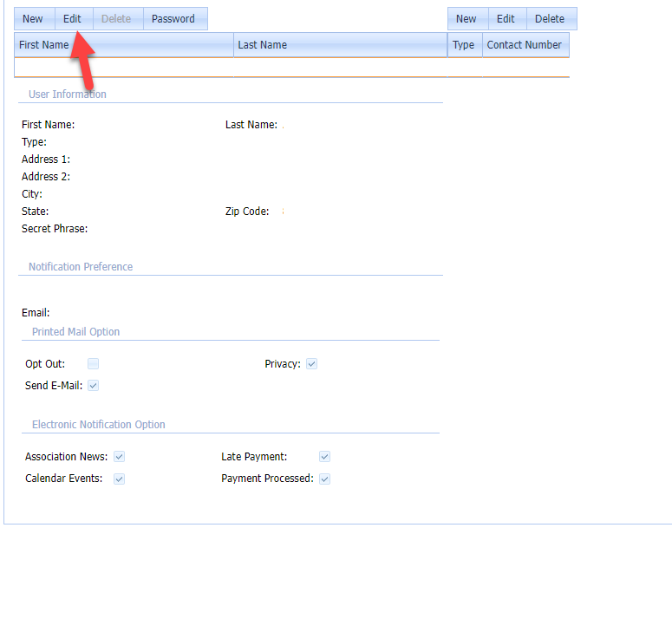This screenshot has width=672, height=632.
Task: Open the Password button
Action: pyautogui.click(x=175, y=19)
